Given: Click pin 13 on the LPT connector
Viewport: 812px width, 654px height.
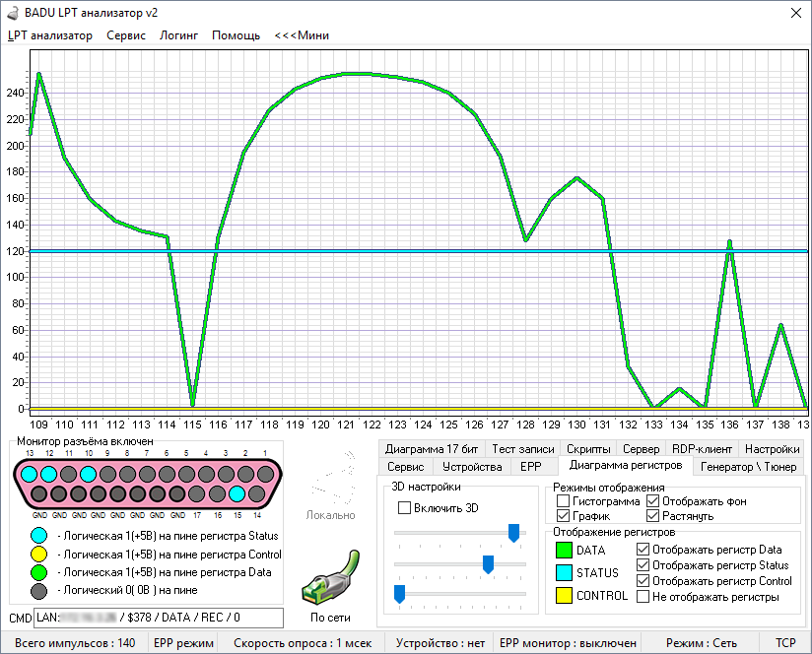Looking at the screenshot, I should point(30,474).
